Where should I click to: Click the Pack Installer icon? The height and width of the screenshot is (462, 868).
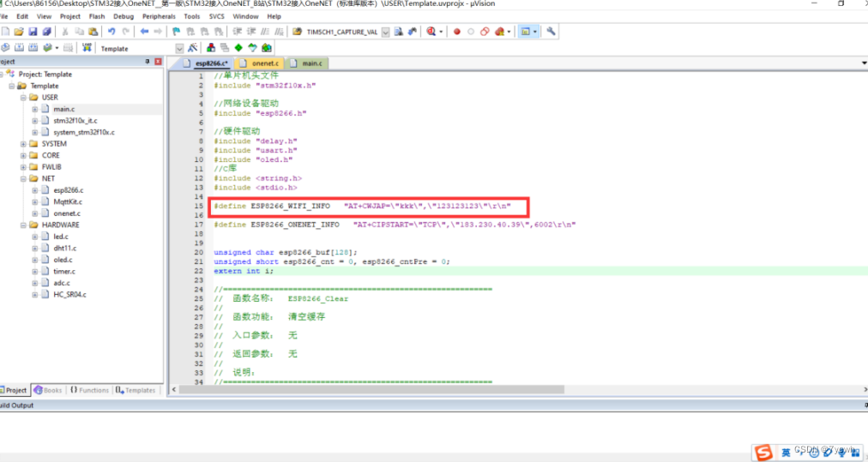[x=267, y=48]
